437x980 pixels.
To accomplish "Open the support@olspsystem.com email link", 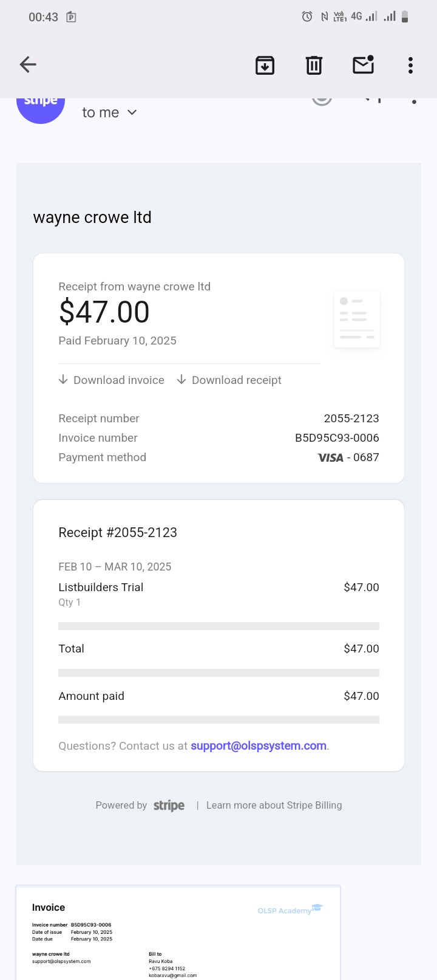I will [x=259, y=745].
